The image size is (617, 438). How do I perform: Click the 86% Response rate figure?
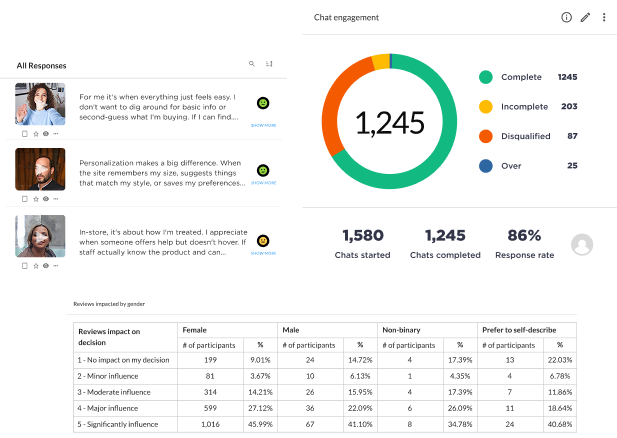coord(524,235)
